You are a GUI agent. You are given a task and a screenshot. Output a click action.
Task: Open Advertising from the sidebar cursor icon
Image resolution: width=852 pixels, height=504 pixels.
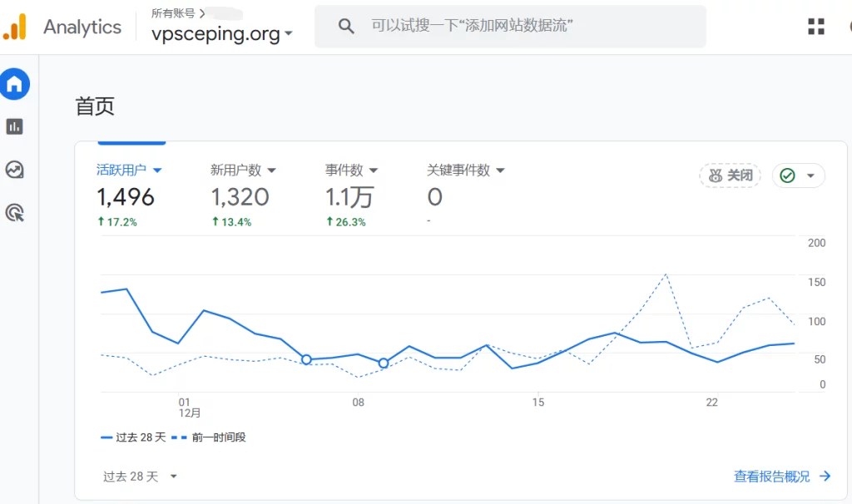point(15,212)
